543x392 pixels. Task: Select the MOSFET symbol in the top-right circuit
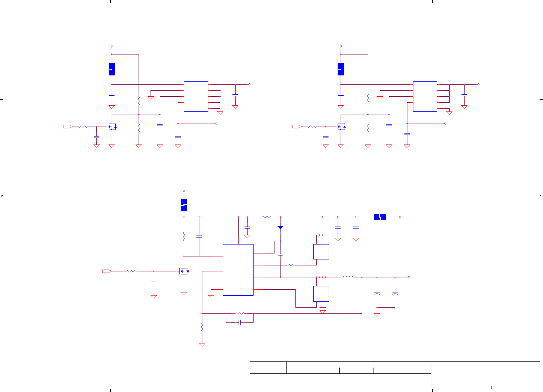tap(341, 127)
